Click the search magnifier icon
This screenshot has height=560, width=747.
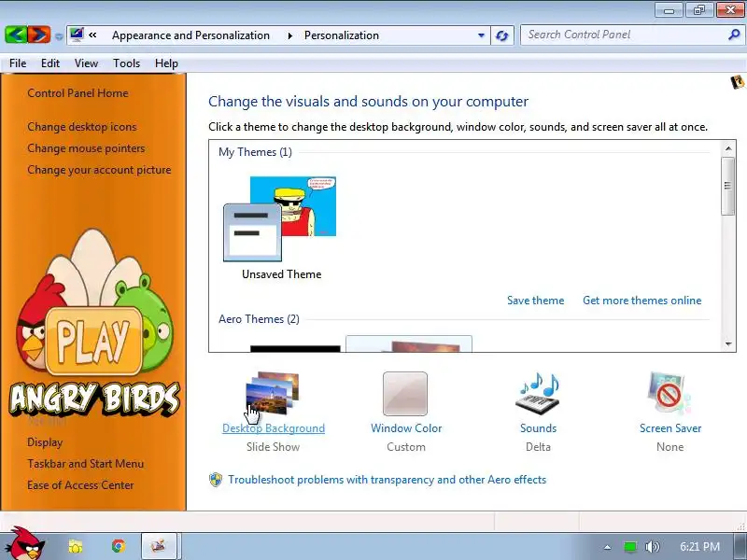[x=734, y=35]
